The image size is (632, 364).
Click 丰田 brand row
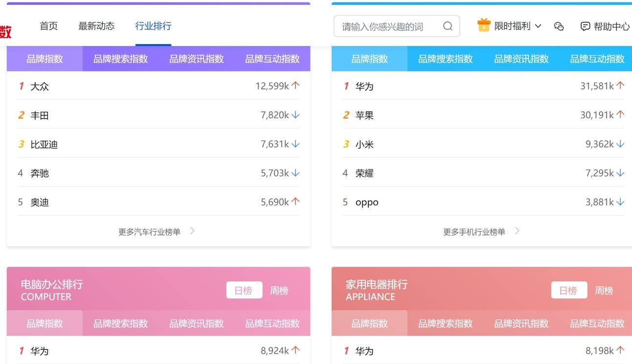pyautogui.click(x=158, y=115)
